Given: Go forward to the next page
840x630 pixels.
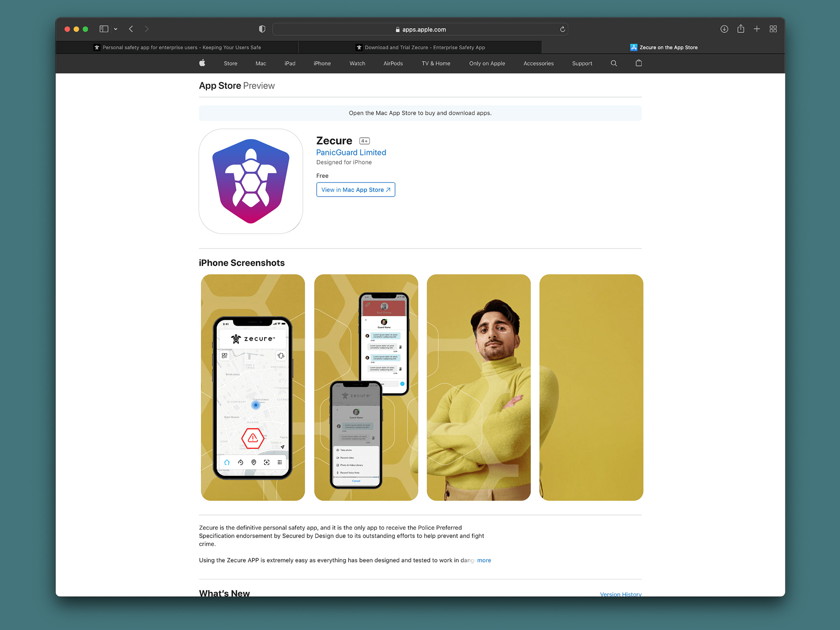Looking at the screenshot, I should pos(147,29).
